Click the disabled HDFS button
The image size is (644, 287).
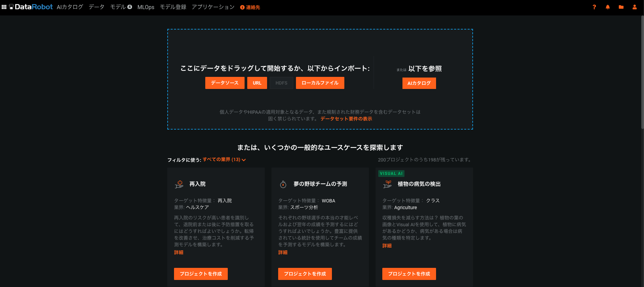click(x=282, y=83)
